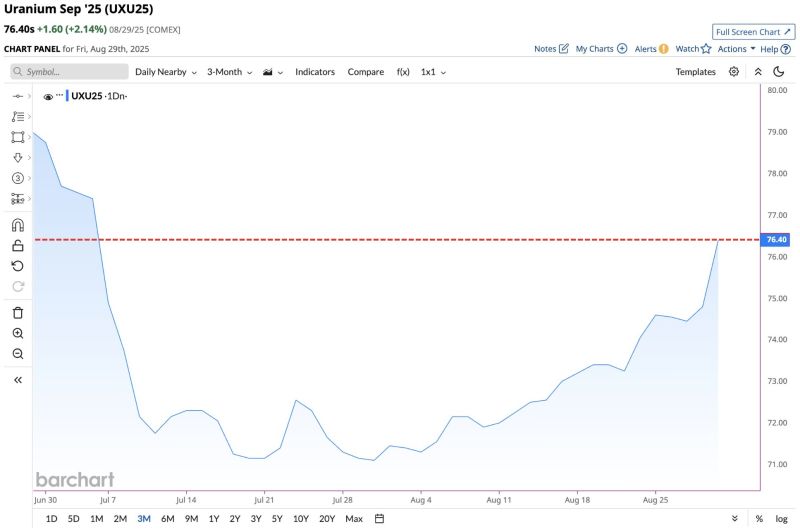This screenshot has height=532, width=800.
Task: Click the 76.40 price label
Action: (776, 240)
